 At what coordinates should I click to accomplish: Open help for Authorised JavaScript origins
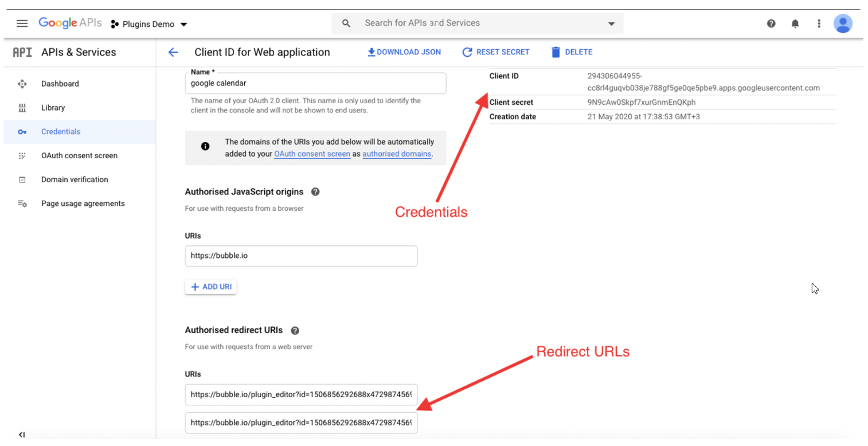tap(315, 192)
